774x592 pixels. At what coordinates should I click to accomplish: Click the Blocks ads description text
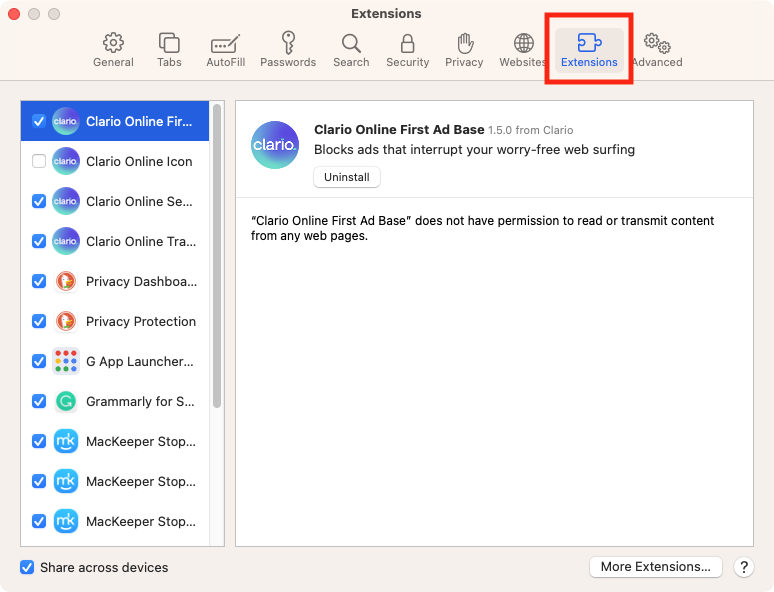(474, 150)
